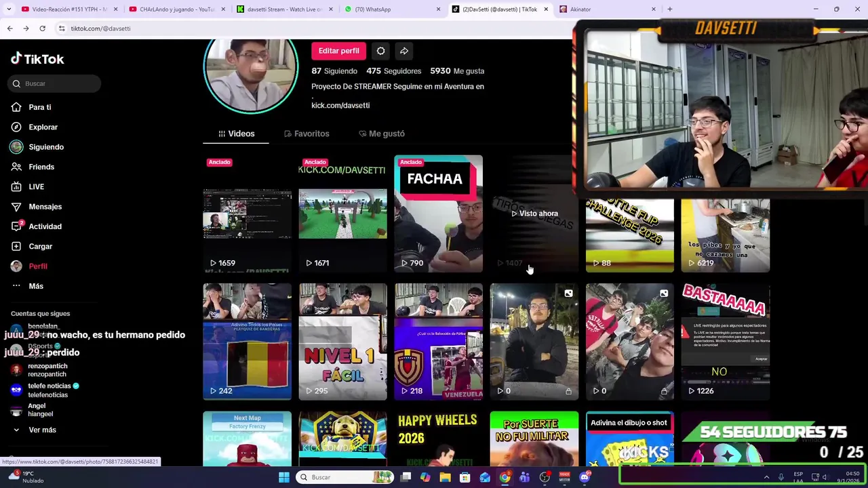
Task: Open Mensajes inbox
Action: [45, 207]
